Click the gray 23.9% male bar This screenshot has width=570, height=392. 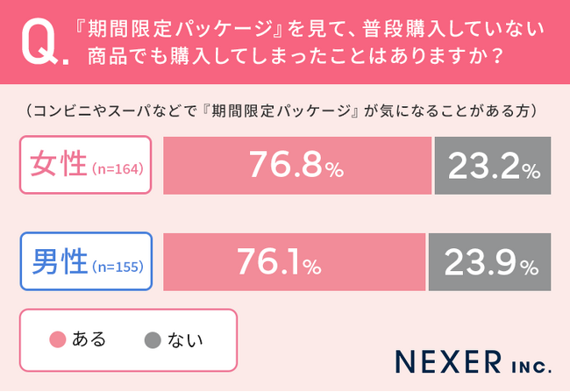tap(490, 261)
